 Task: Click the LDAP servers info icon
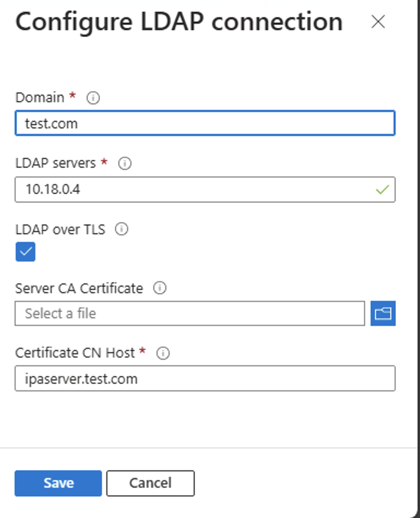coord(125,163)
